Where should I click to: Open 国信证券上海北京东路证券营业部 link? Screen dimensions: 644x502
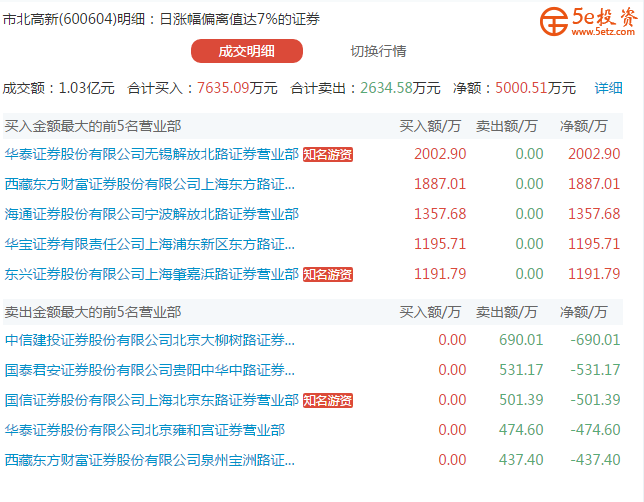click(x=152, y=400)
